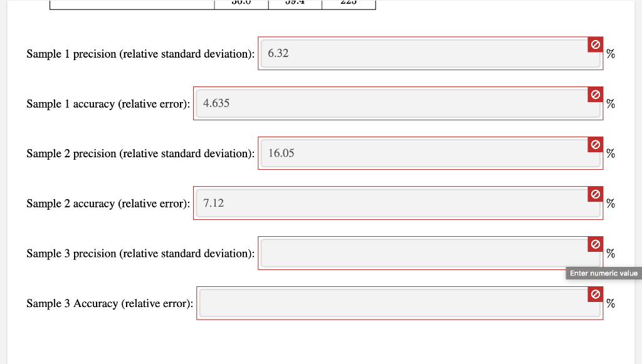Click the red validation icon for Sample 3 Accuracy

[x=595, y=294]
